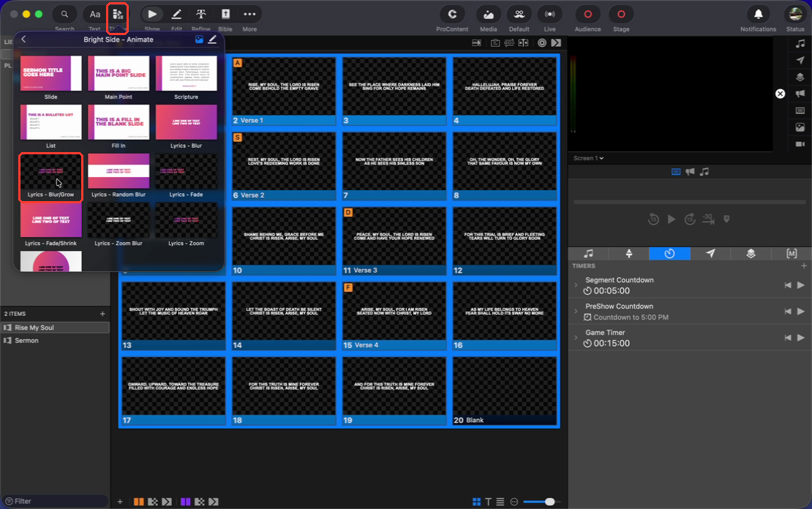Add a new slide with bottom plus button
The image size is (812, 509).
[x=120, y=502]
